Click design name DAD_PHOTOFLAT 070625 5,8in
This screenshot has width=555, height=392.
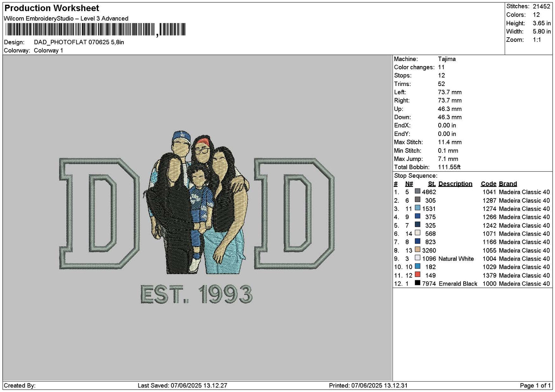click(79, 42)
